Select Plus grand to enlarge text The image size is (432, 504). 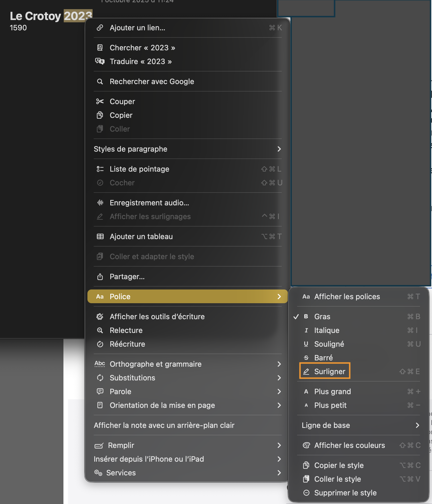(332, 392)
